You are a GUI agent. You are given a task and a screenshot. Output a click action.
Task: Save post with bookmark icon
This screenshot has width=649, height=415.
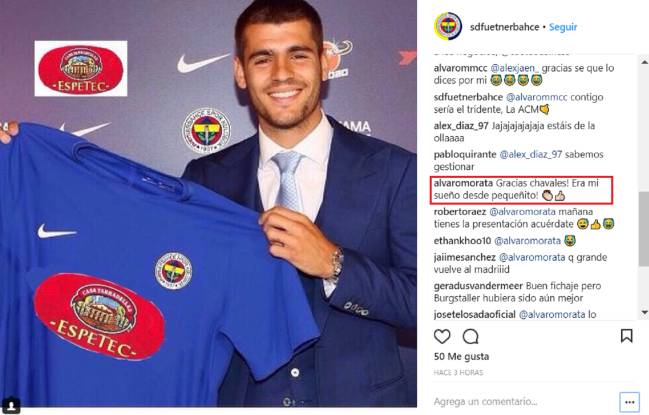click(627, 336)
